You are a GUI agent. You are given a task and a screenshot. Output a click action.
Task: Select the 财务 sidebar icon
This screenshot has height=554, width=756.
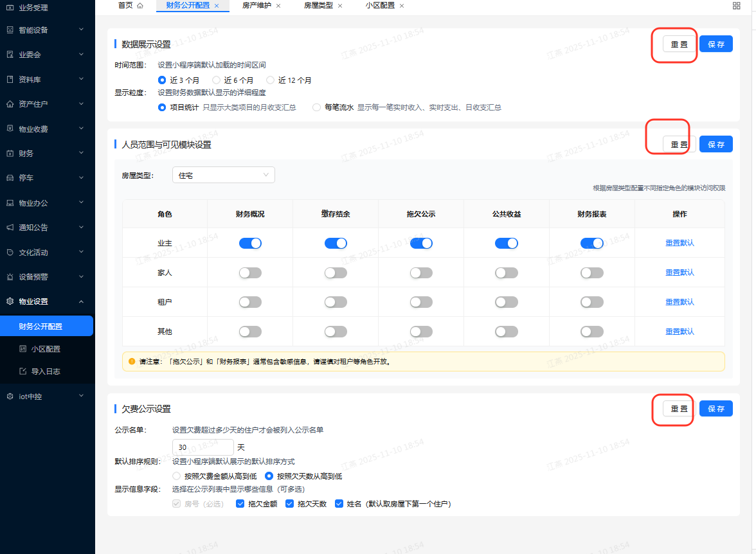tap(9, 153)
